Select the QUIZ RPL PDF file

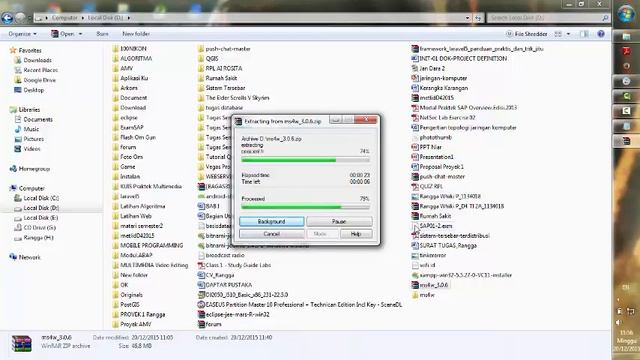pyautogui.click(x=427, y=187)
